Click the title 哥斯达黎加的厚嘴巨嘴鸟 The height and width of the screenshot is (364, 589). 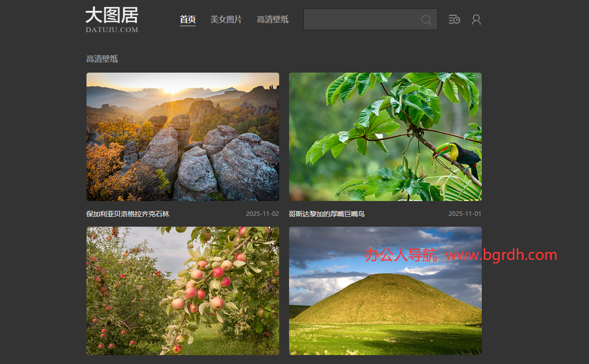point(327,214)
